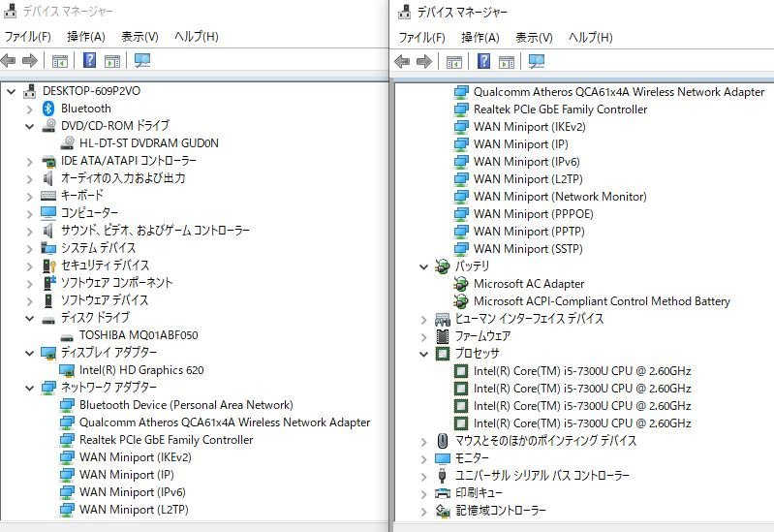
Task: Click action pane icon after Help, right window
Action: click(507, 62)
